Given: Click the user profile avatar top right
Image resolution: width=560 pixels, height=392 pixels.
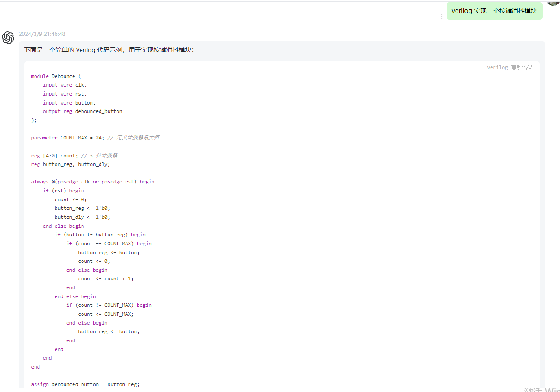Looking at the screenshot, I should (x=553, y=2).
